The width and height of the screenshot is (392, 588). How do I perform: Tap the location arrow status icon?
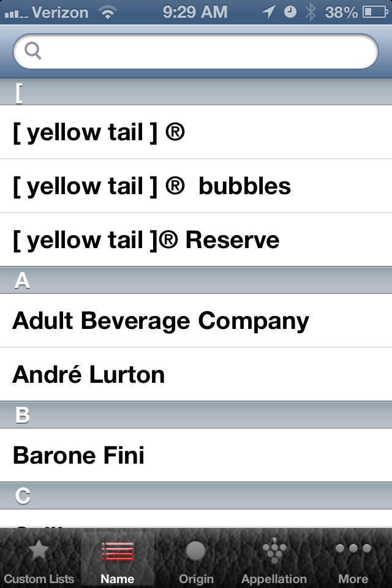click(269, 12)
